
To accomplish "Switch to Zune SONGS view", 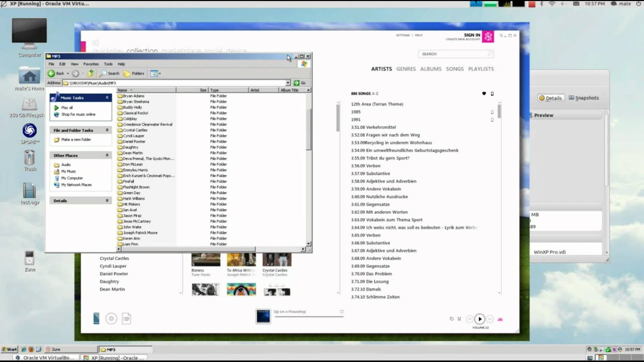I will (x=455, y=69).
